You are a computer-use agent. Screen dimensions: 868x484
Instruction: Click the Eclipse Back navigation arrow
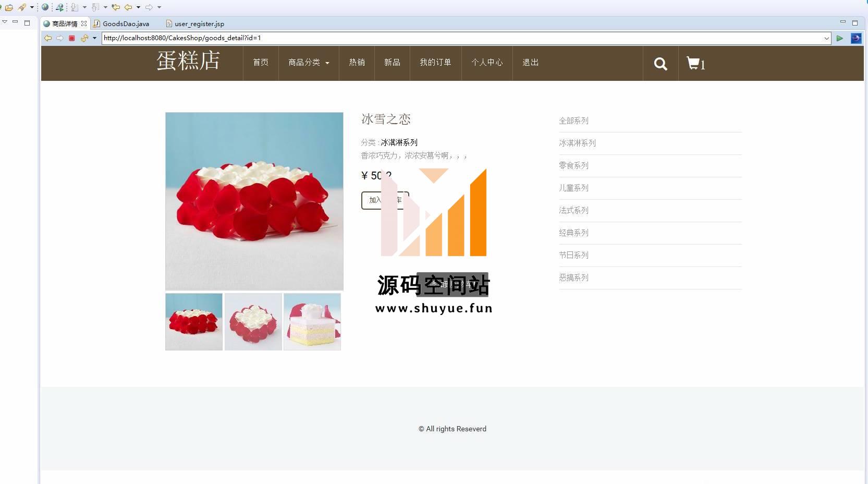point(128,7)
